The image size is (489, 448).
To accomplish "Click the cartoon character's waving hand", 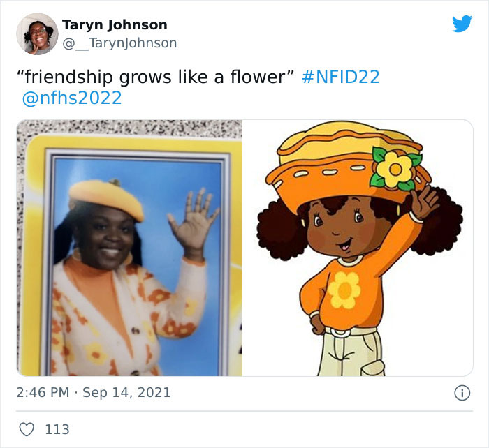I will [423, 201].
